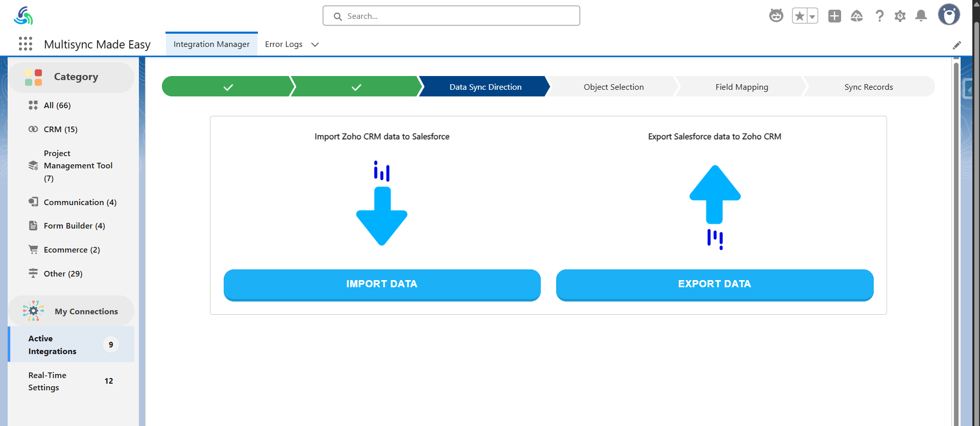
Task: Jump to the Sync Records step
Action: (x=869, y=87)
